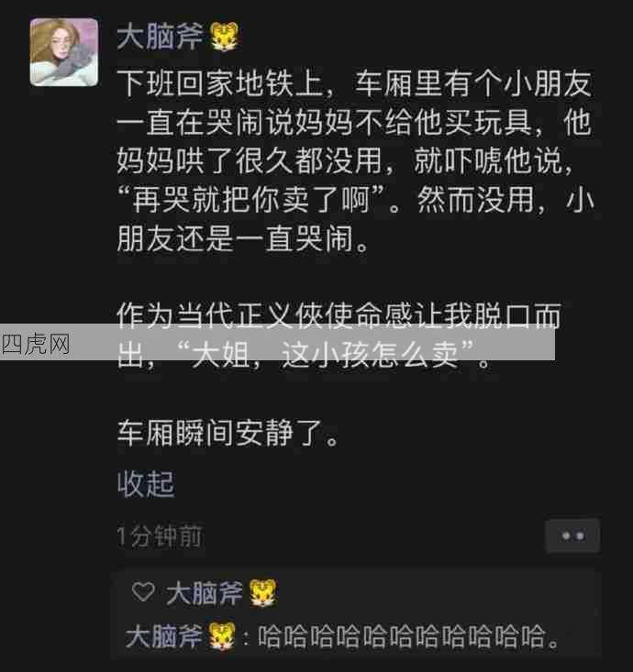Click the 1分钟前 timestamp
633x672 pixels.
point(159,536)
